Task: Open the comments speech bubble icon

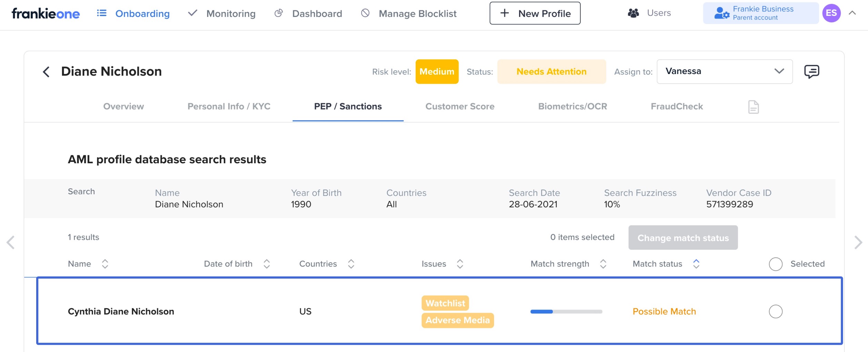Action: [811, 72]
